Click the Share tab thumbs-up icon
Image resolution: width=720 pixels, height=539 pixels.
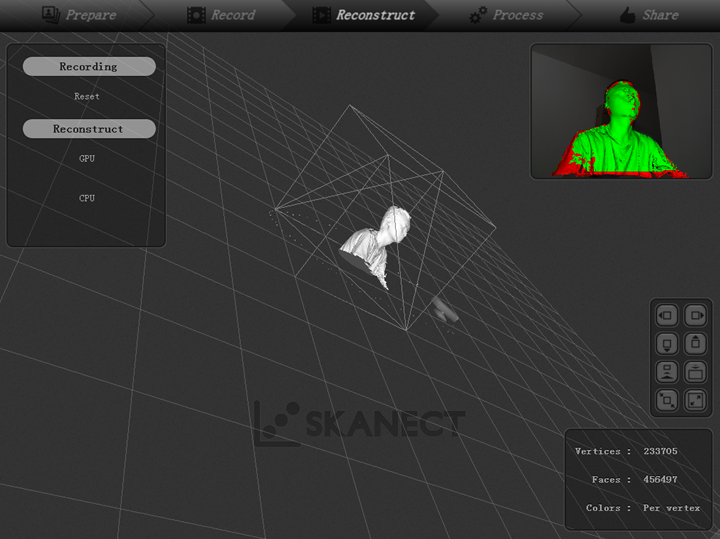[x=628, y=15]
